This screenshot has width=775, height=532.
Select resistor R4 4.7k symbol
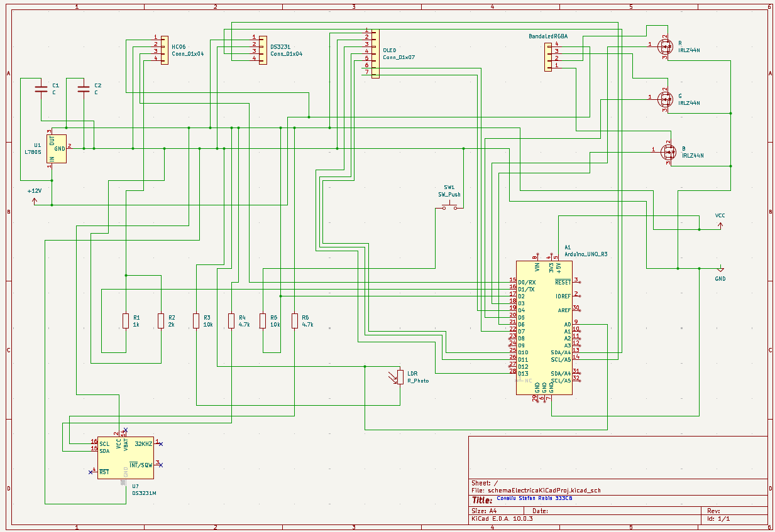231,321
